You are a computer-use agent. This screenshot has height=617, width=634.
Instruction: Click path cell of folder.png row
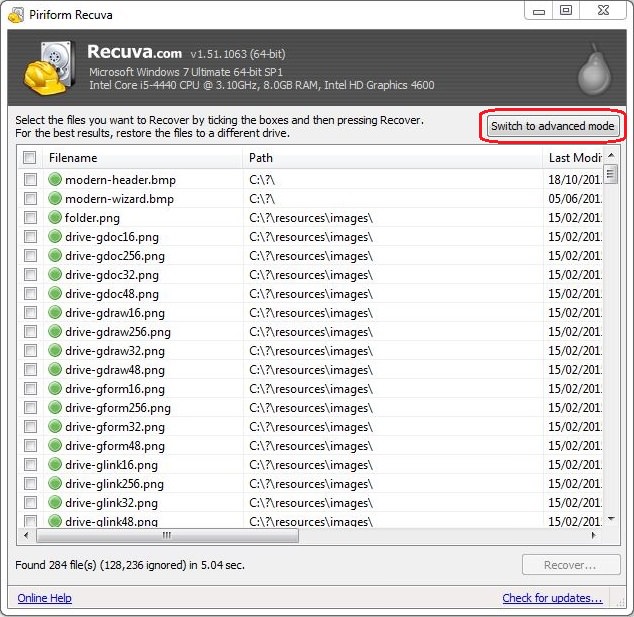pos(393,218)
